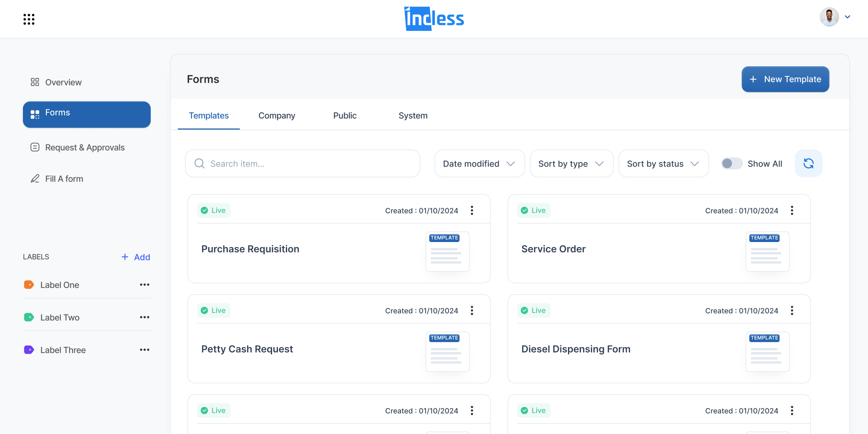Open the Sort by status dropdown

[663, 164]
